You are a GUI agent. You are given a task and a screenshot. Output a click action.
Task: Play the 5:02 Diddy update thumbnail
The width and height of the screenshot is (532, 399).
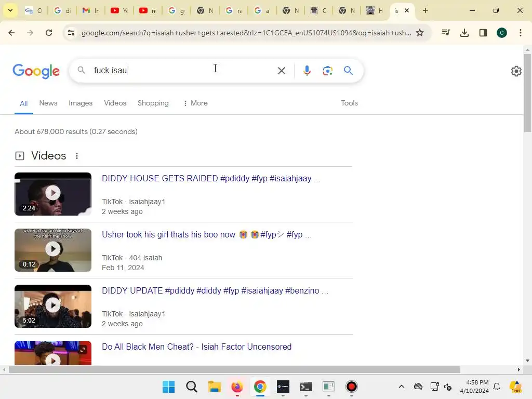[x=53, y=306]
